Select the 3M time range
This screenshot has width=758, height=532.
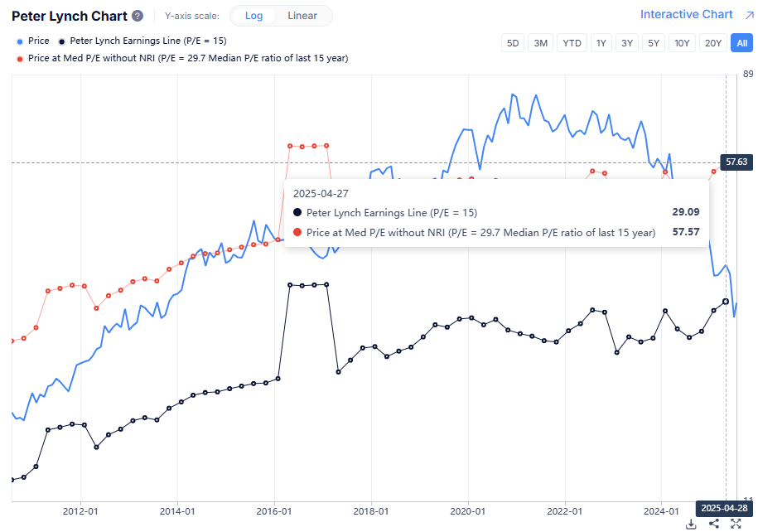[x=541, y=43]
